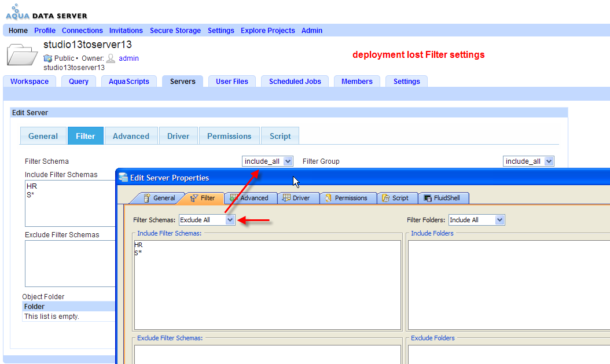Open the Scheduled Jobs tab
The height and width of the screenshot is (364, 610).
pos(295,82)
